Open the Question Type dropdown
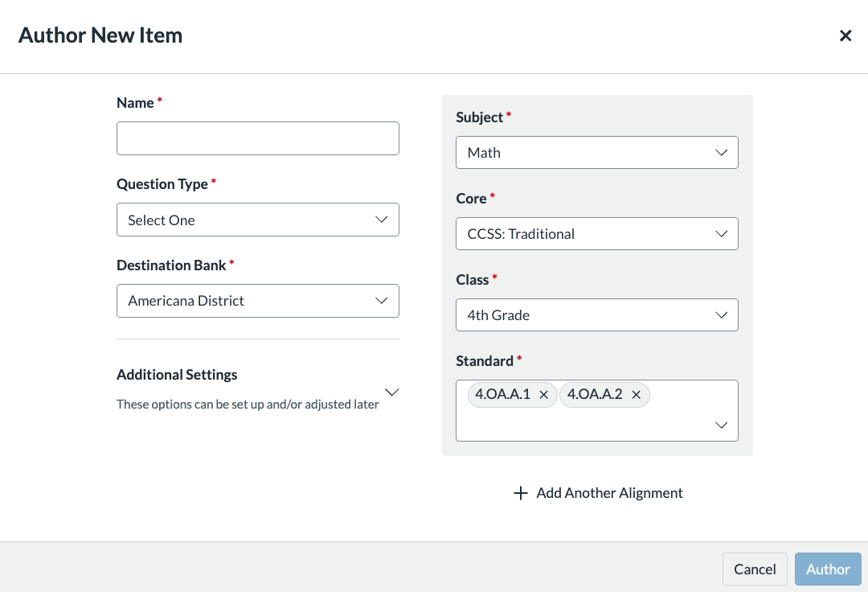 click(257, 220)
